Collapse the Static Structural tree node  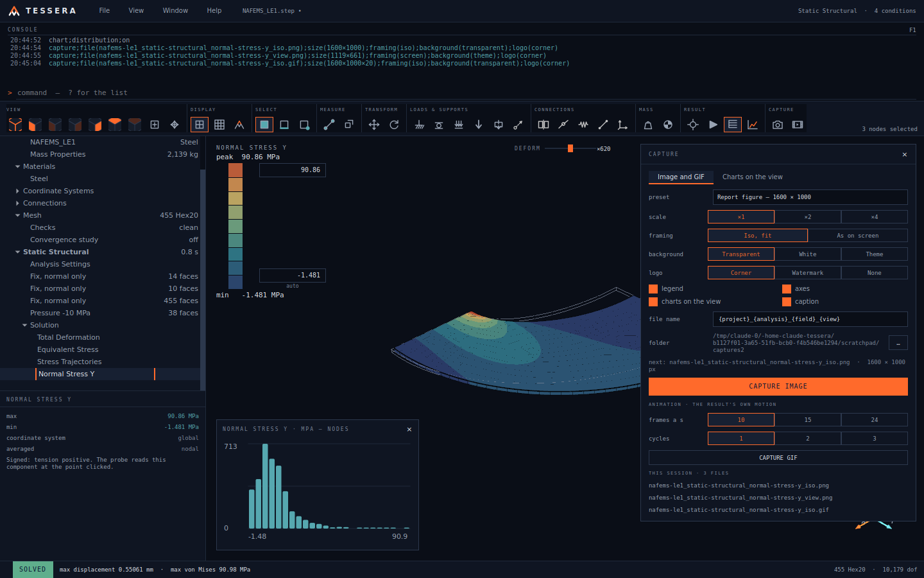coord(18,252)
